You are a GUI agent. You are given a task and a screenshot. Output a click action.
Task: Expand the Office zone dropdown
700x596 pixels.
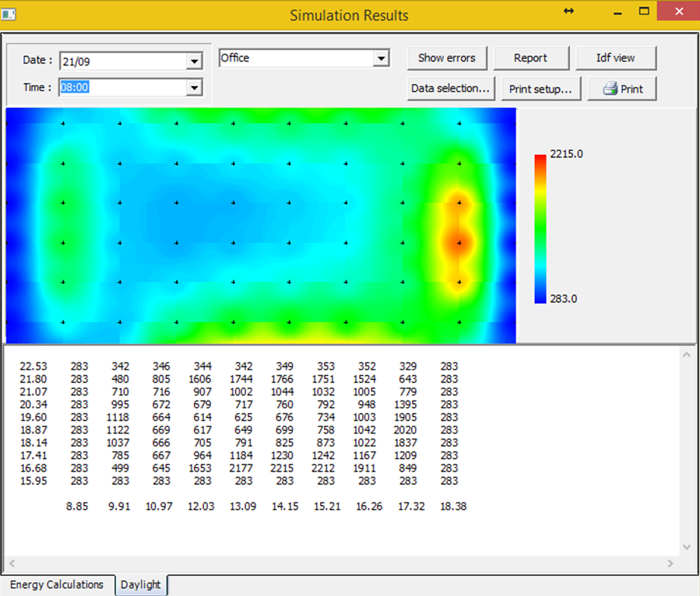[x=381, y=58]
